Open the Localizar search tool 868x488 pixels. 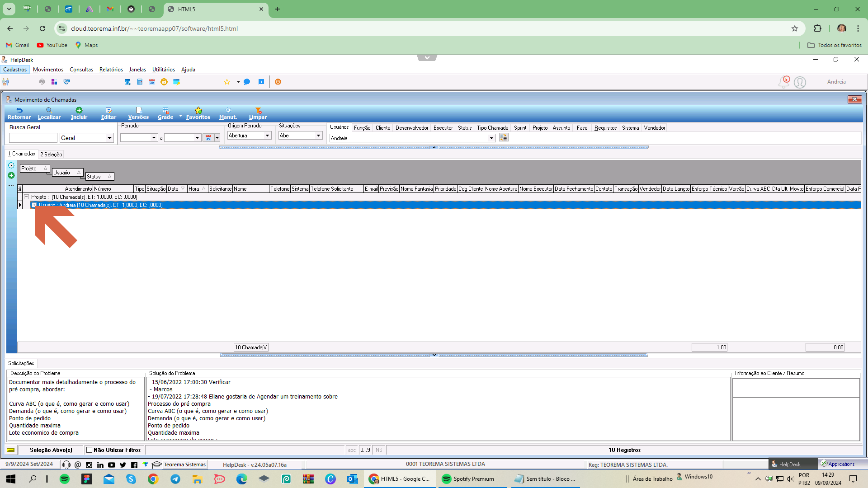[49, 113]
